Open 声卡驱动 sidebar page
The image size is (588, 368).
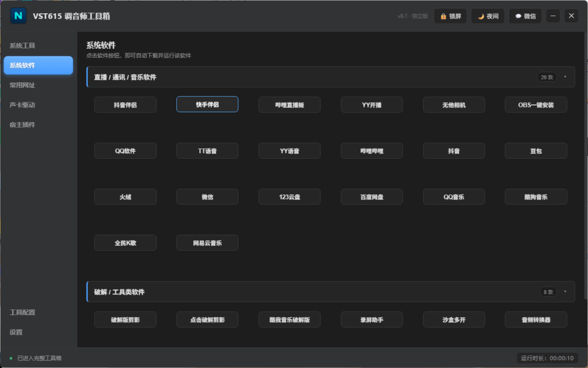(x=38, y=105)
